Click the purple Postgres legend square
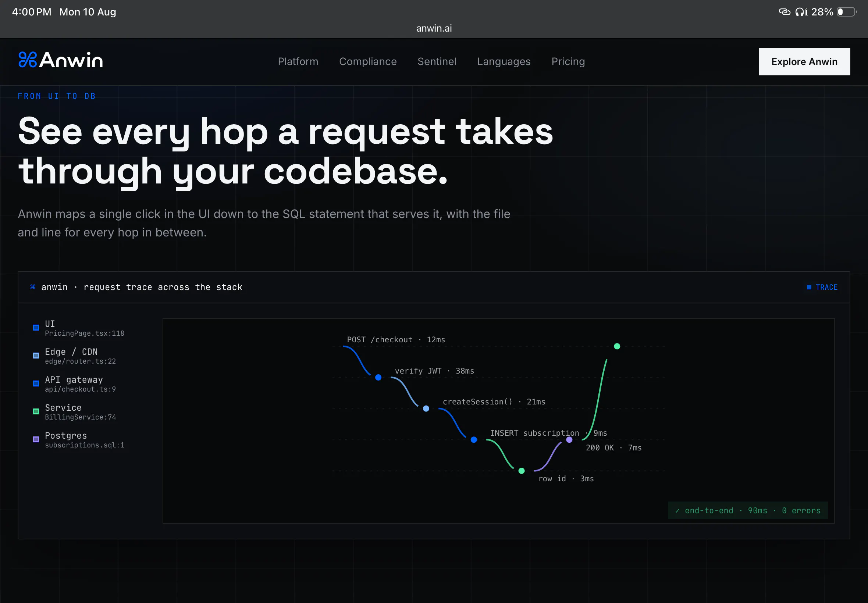 click(x=36, y=439)
